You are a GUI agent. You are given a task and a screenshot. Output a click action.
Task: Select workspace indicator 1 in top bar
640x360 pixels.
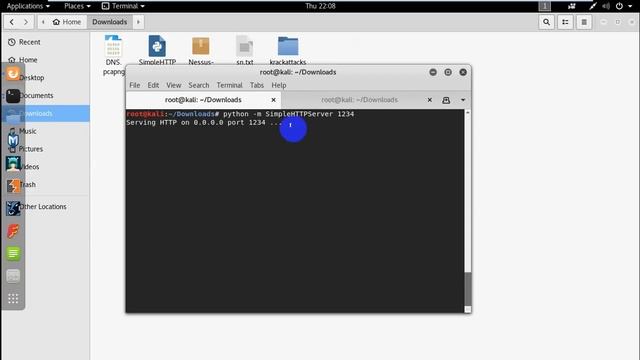click(544, 6)
